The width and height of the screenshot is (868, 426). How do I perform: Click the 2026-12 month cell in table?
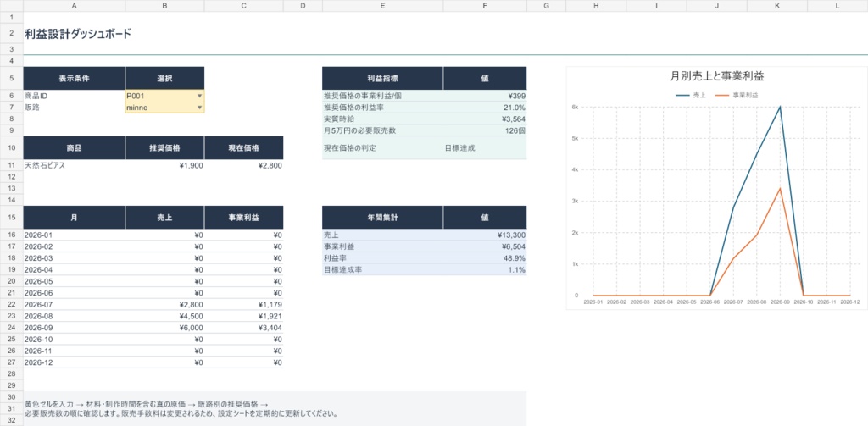tap(75, 362)
